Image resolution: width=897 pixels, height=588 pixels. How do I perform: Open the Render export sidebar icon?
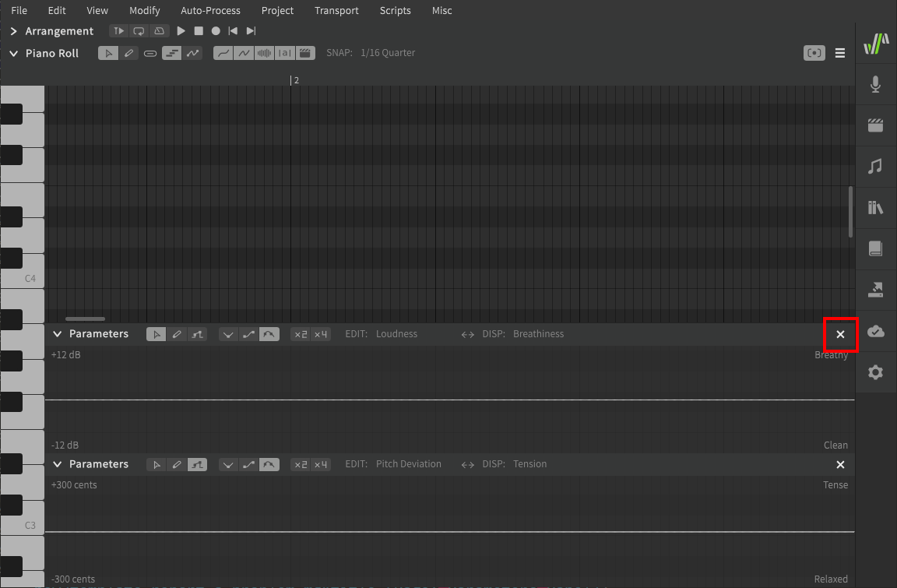click(x=875, y=290)
